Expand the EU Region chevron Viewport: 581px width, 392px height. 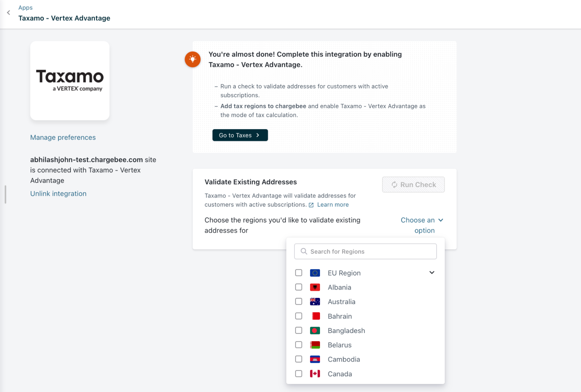tap(432, 273)
